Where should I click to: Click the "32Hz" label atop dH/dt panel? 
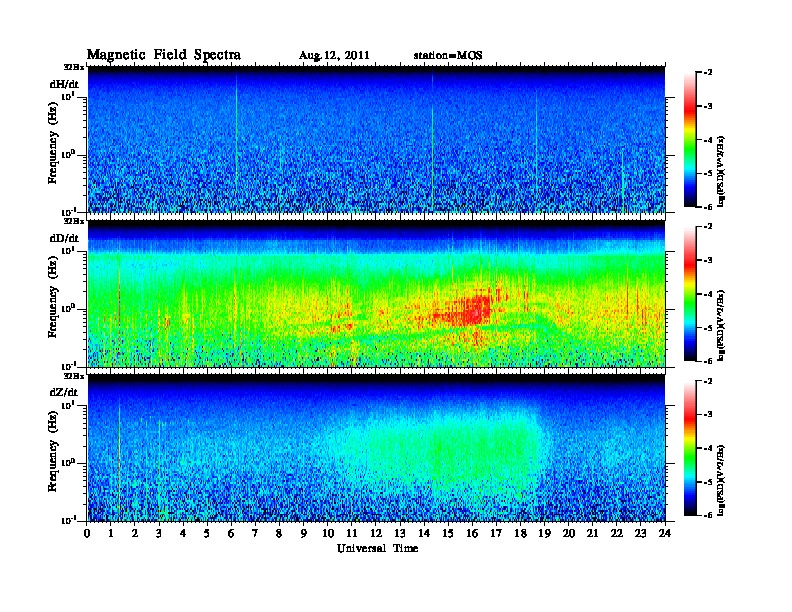(x=74, y=67)
